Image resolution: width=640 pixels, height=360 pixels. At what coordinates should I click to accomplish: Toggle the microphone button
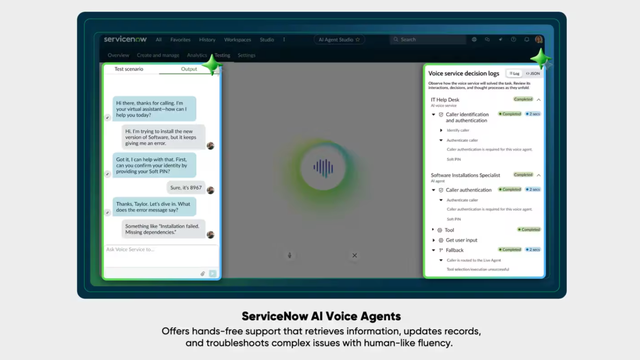pyautogui.click(x=289, y=256)
